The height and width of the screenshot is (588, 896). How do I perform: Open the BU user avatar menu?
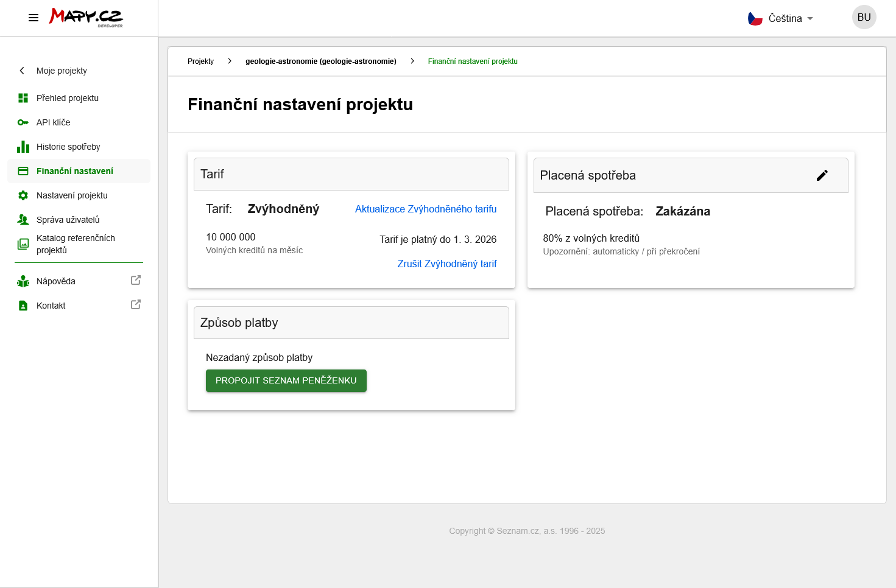(864, 17)
